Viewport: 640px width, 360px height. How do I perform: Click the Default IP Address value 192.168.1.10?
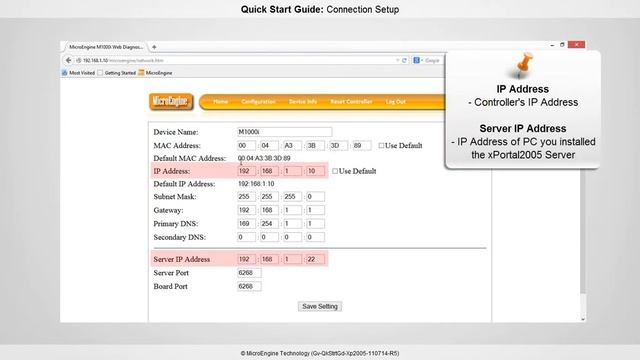(x=256, y=184)
